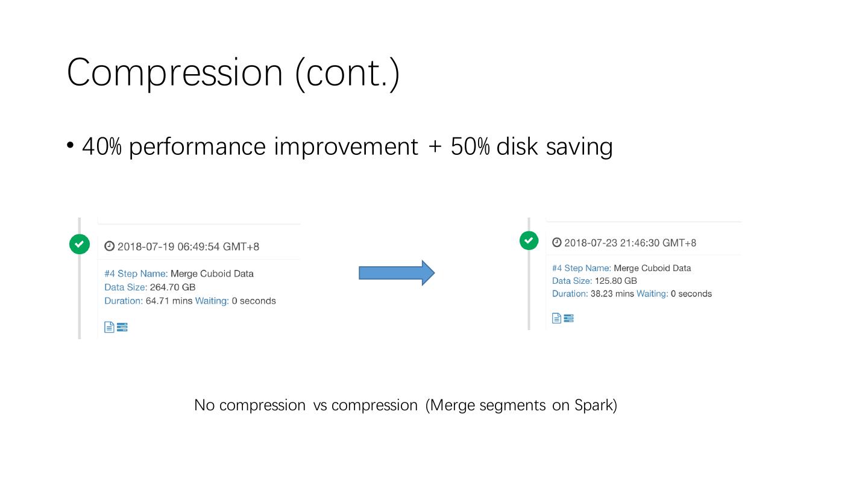The image size is (868, 488).
Task: Click the 'Waiting:' label in the left panel
Action: point(212,301)
